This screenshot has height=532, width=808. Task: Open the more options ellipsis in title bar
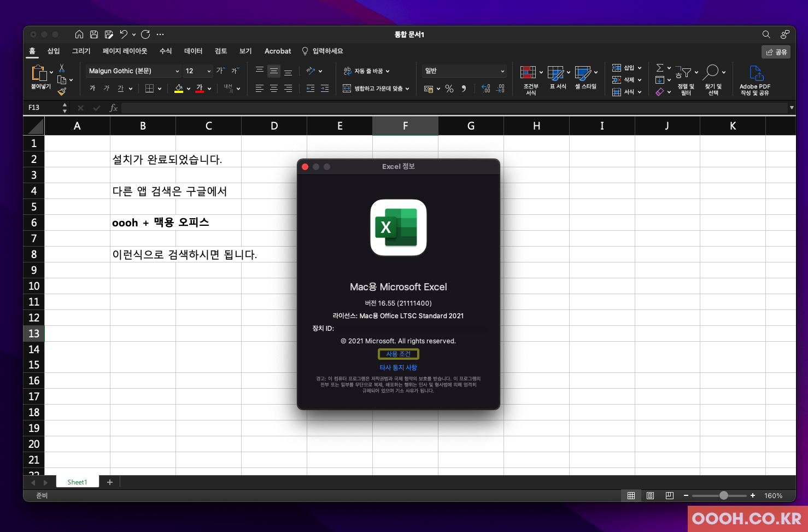point(160,34)
